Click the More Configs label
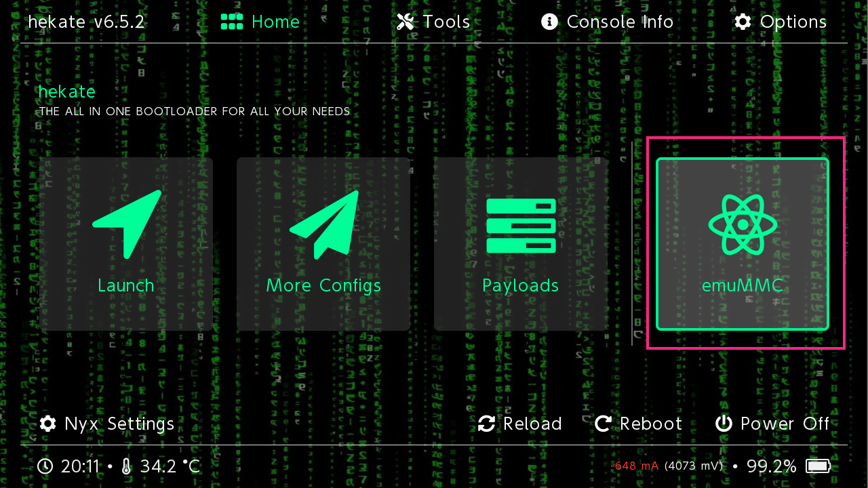Image resolution: width=868 pixels, height=488 pixels. click(323, 285)
